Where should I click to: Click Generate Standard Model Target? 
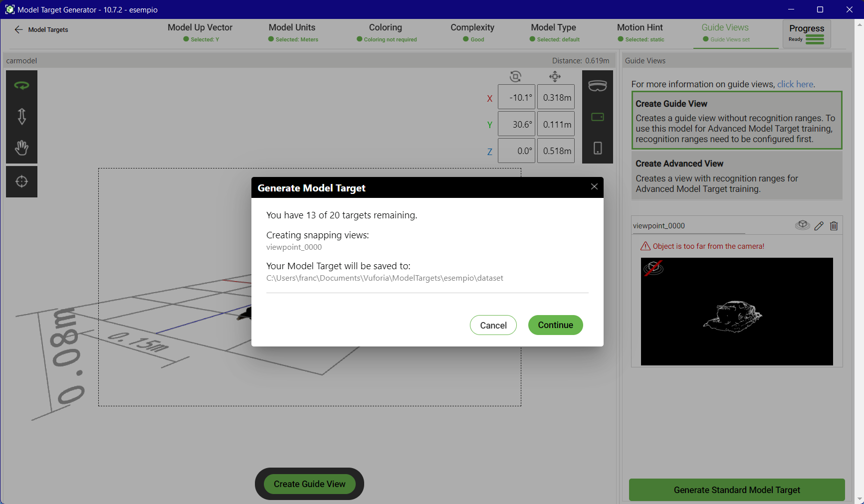tap(736, 490)
